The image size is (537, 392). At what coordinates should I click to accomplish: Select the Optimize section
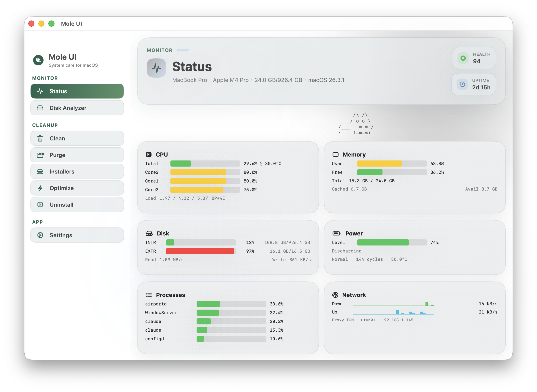(x=77, y=188)
